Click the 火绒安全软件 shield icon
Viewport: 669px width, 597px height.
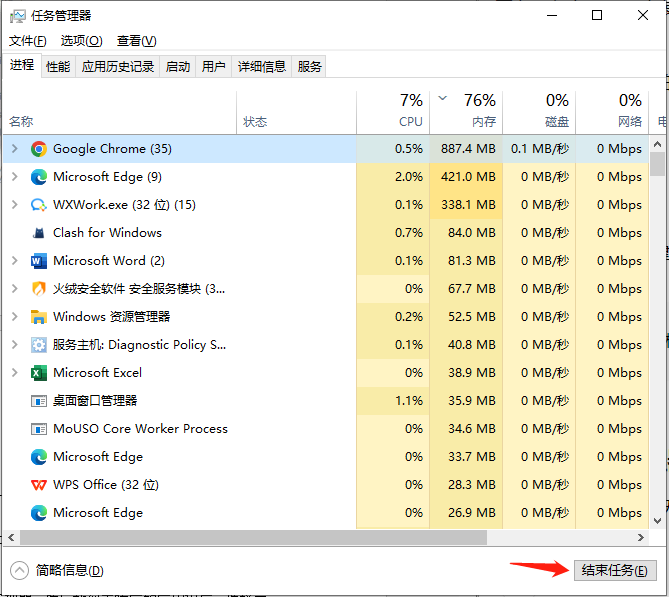pos(39,289)
